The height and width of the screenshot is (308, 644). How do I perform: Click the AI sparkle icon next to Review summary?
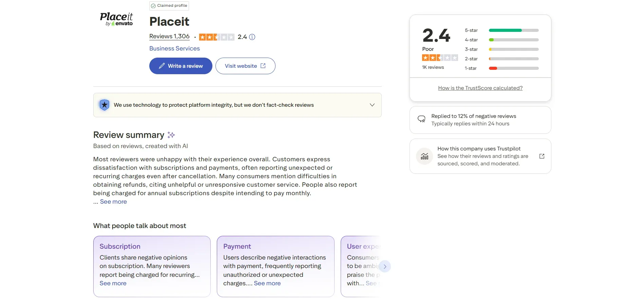pyautogui.click(x=171, y=135)
